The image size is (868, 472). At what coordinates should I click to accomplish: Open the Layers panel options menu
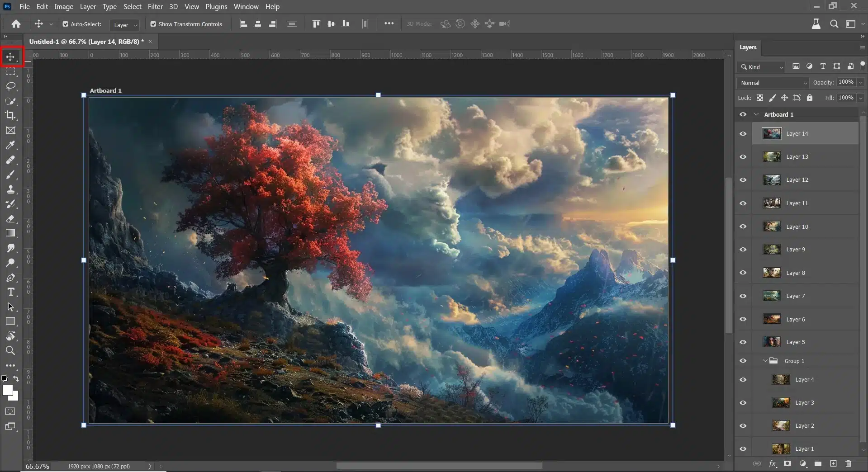click(862, 47)
